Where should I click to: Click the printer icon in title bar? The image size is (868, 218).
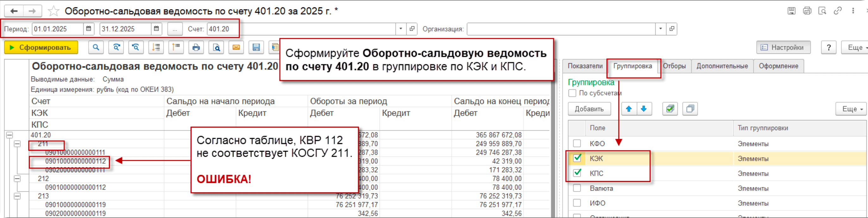(807, 11)
